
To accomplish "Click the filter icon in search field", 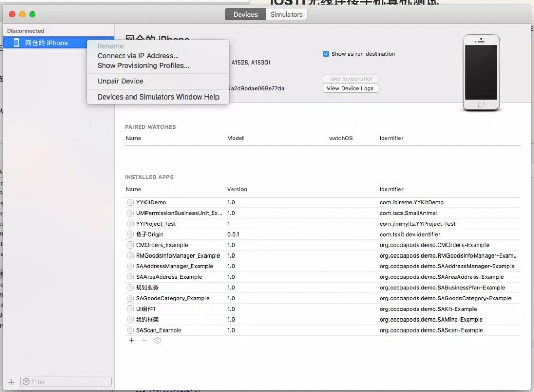I will (x=26, y=382).
